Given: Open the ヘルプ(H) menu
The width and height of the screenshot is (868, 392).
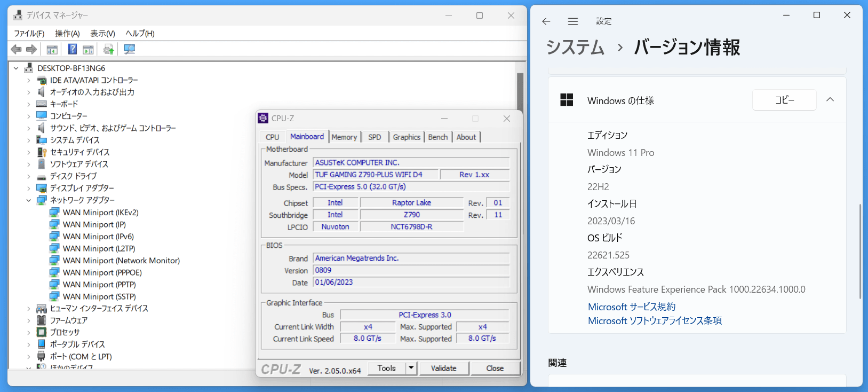Looking at the screenshot, I should coord(140,33).
